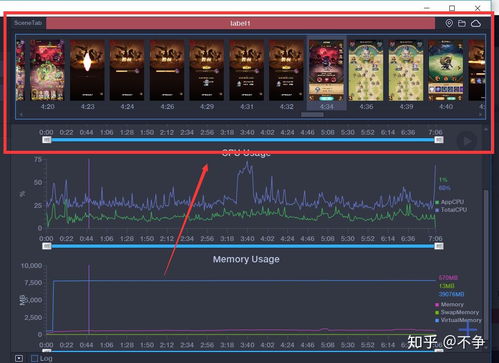This screenshot has width=499, height=363.
Task: Click the play button beside timeline
Action: (x=467, y=141)
